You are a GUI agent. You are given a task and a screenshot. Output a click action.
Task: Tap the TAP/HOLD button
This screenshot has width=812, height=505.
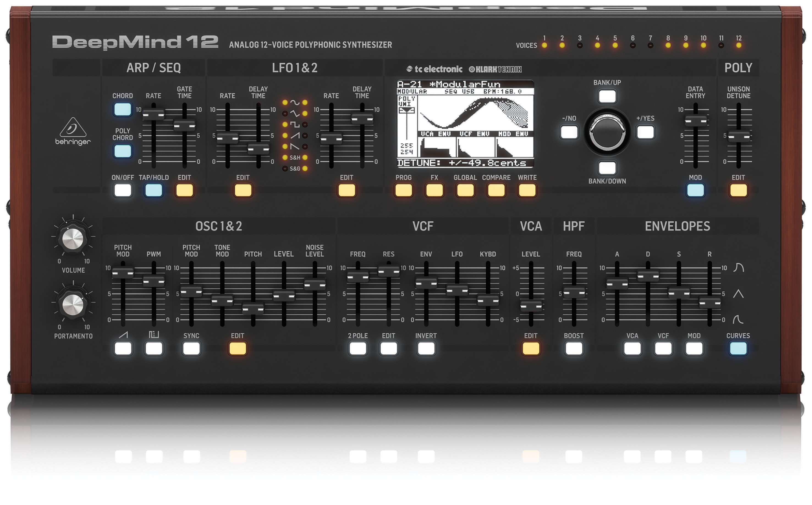[154, 190]
